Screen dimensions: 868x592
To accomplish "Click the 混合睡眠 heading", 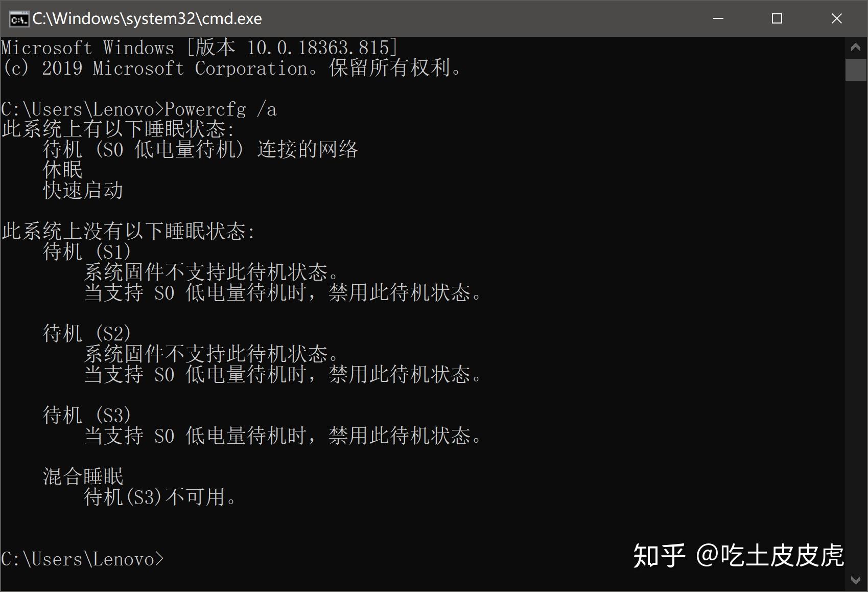I will click(x=83, y=476).
